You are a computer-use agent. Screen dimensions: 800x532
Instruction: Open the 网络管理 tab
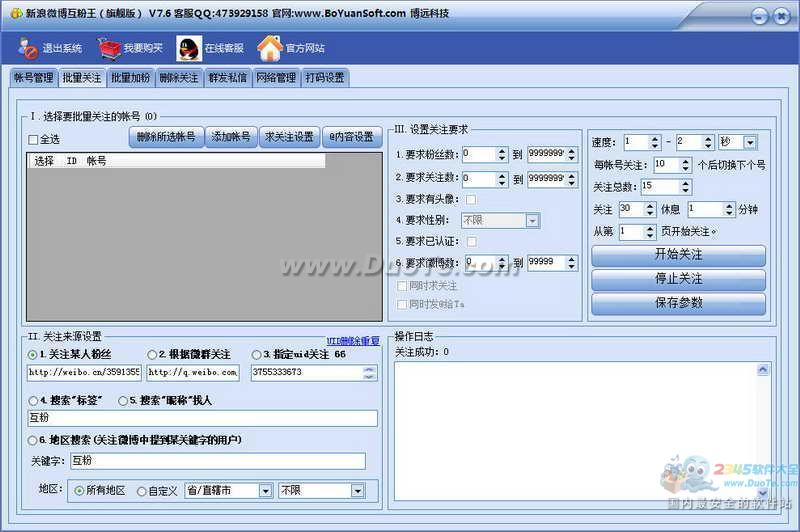276,78
